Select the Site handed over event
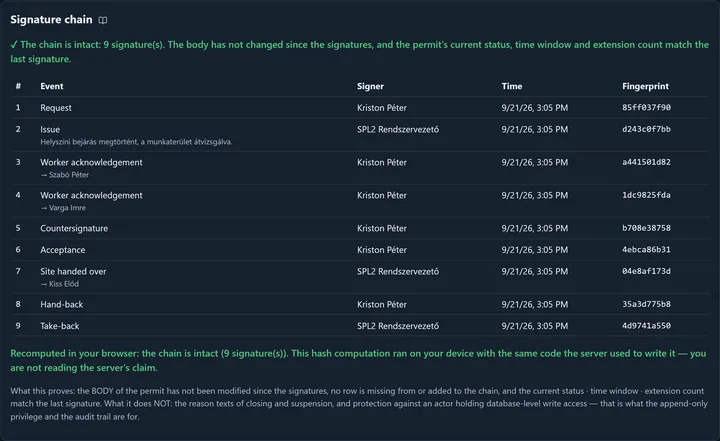This screenshot has width=720, height=441. click(x=73, y=271)
